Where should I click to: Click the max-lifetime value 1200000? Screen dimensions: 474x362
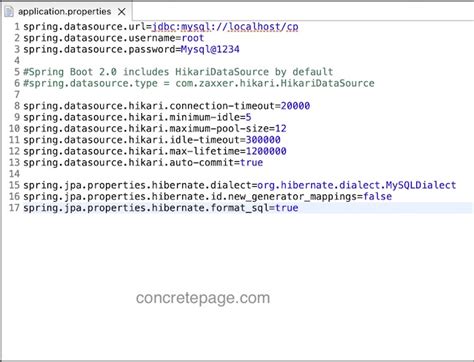tap(266, 151)
